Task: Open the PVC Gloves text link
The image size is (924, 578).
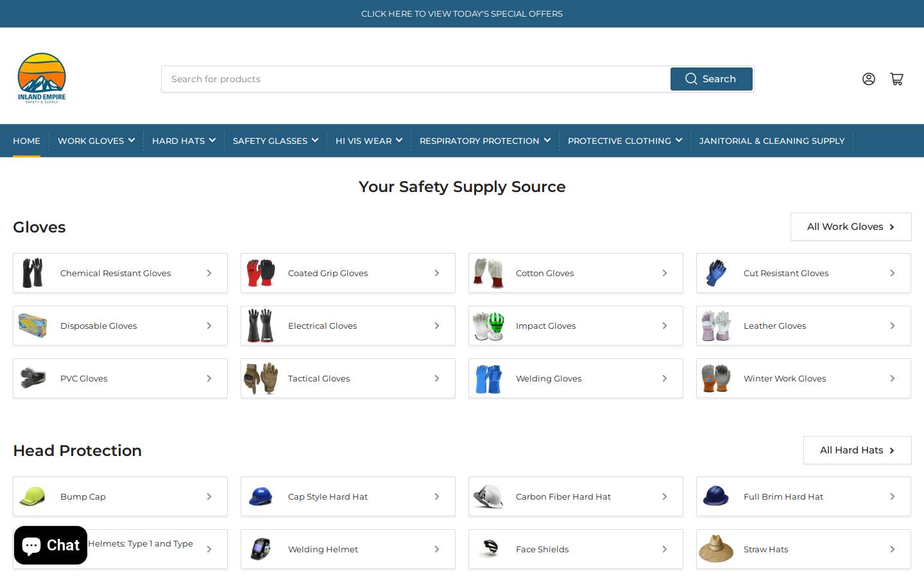Action: coord(84,378)
